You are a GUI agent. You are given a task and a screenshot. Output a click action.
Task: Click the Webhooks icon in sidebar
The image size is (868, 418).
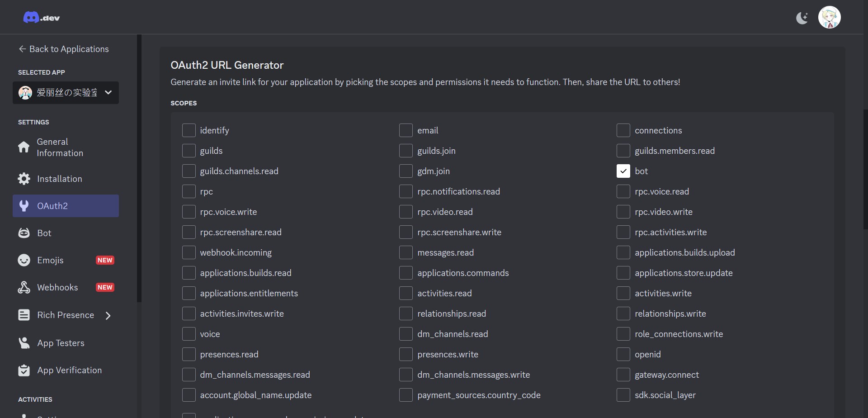tap(24, 287)
